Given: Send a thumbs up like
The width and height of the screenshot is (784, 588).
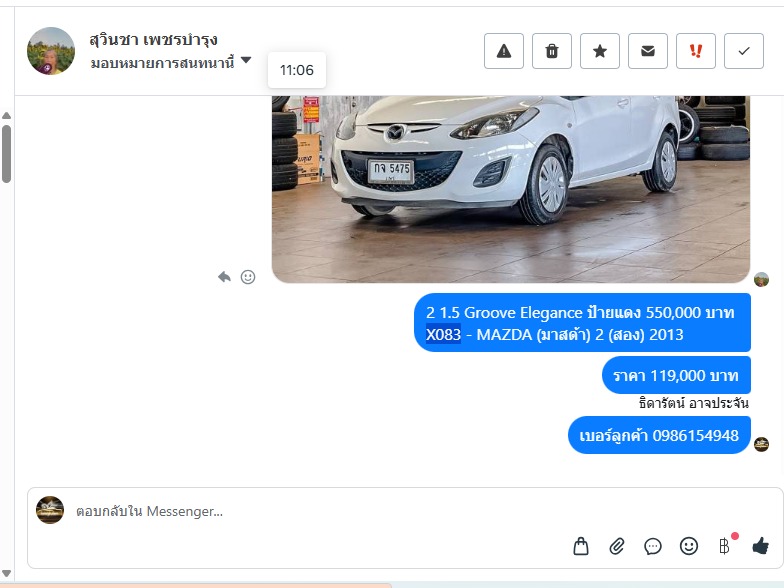Looking at the screenshot, I should point(760,546).
